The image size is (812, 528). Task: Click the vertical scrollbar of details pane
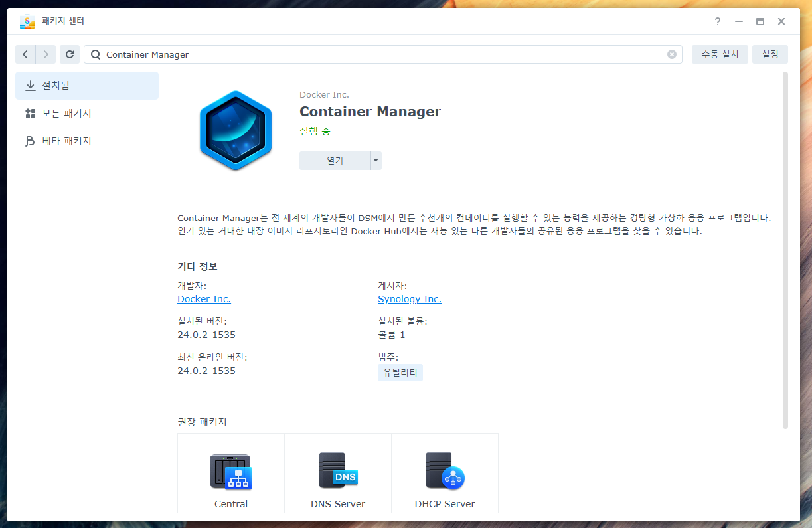click(785, 250)
